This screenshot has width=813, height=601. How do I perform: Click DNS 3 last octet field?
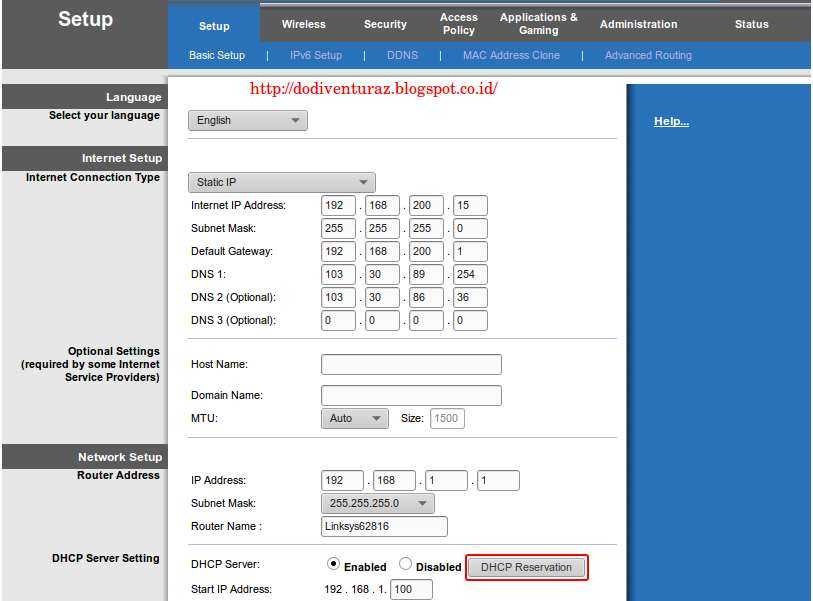click(x=470, y=320)
